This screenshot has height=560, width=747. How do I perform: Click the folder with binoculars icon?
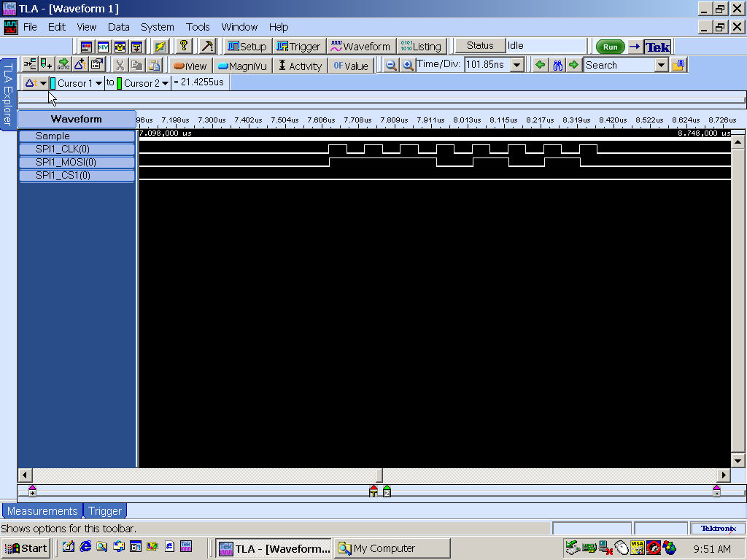click(678, 65)
